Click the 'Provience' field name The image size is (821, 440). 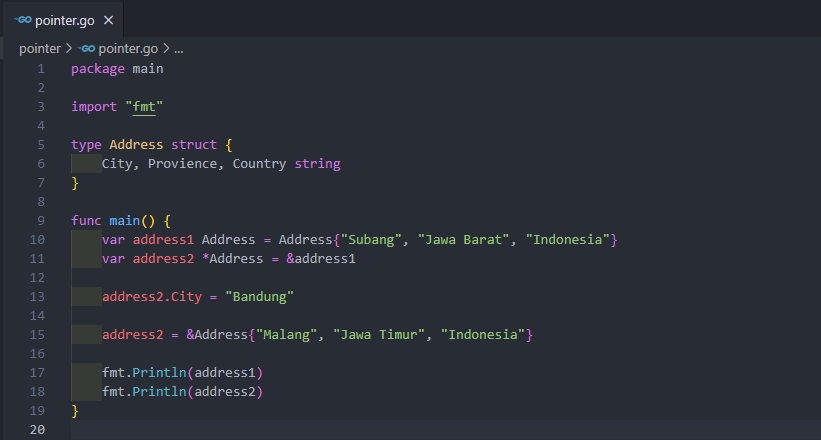[182, 163]
